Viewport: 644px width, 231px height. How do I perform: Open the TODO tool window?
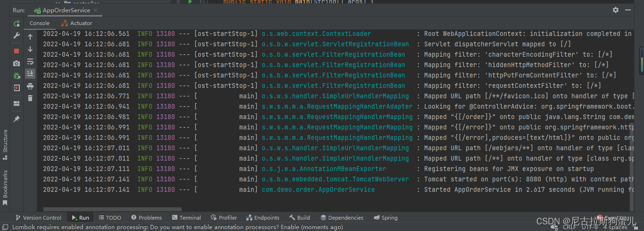(109, 218)
